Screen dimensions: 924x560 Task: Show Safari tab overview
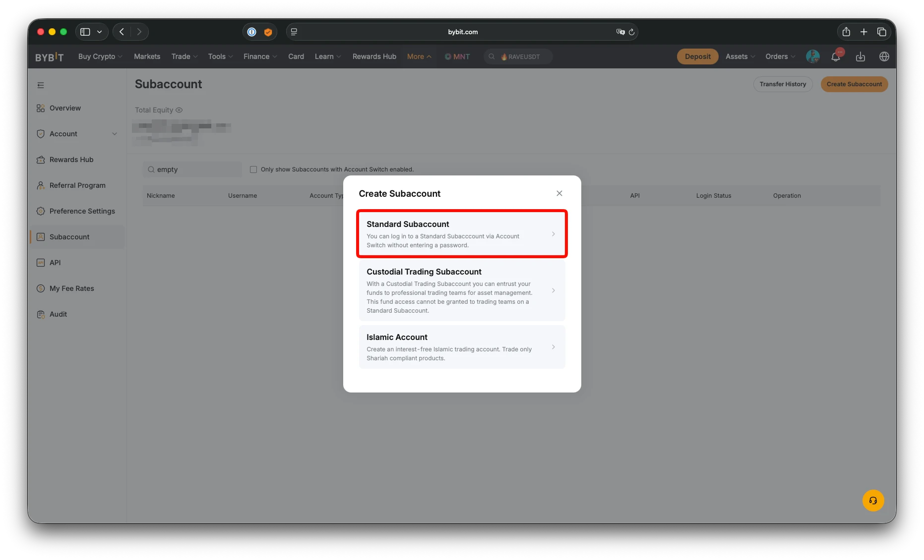click(x=881, y=32)
